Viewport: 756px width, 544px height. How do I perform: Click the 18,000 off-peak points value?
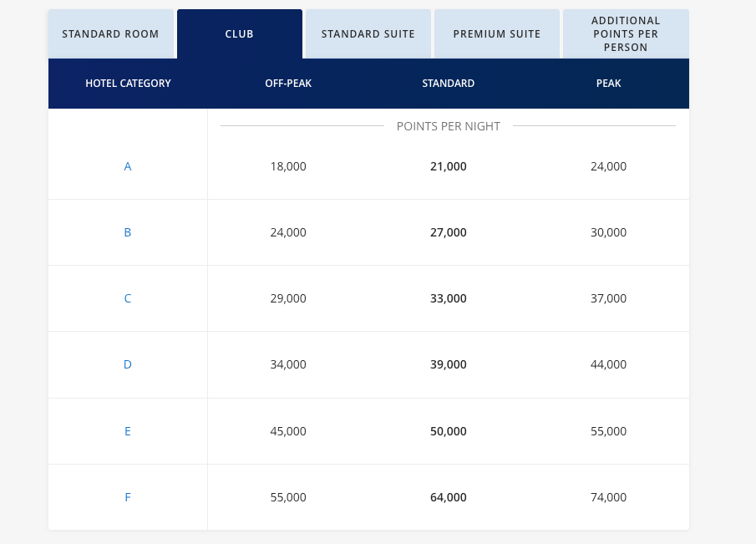pos(288,166)
